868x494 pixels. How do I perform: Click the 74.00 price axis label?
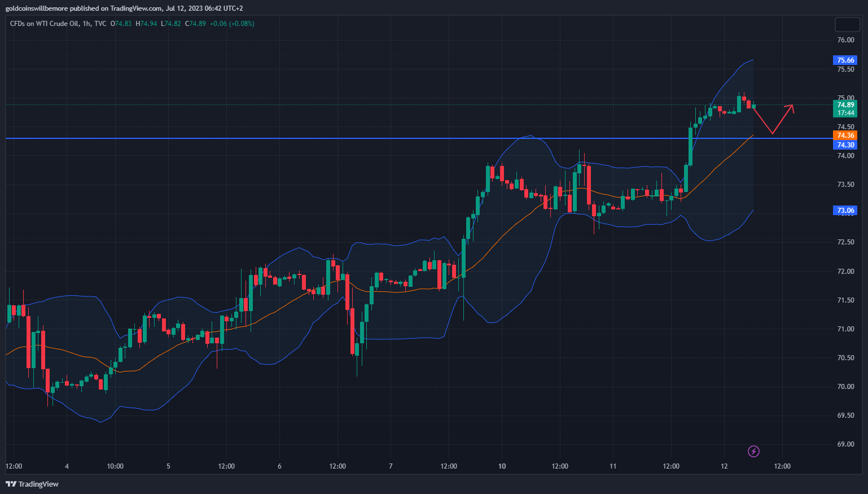click(845, 156)
